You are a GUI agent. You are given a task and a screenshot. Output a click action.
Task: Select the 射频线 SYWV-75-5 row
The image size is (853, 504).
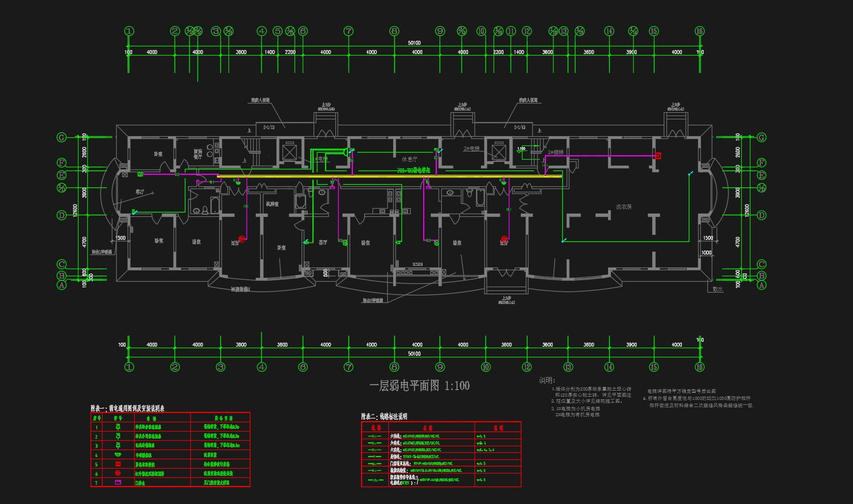(x=441, y=457)
